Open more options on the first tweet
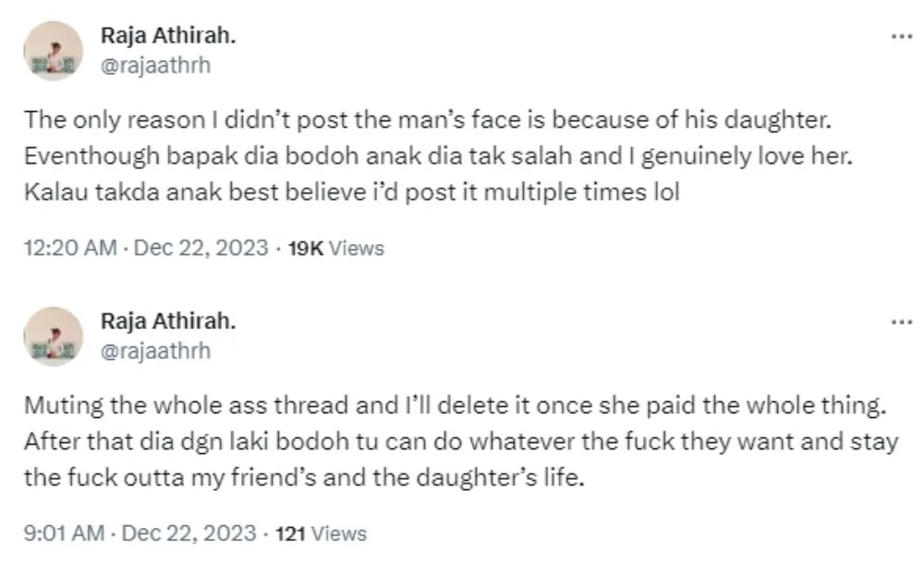Image resolution: width=924 pixels, height=576 pixels. tap(900, 36)
